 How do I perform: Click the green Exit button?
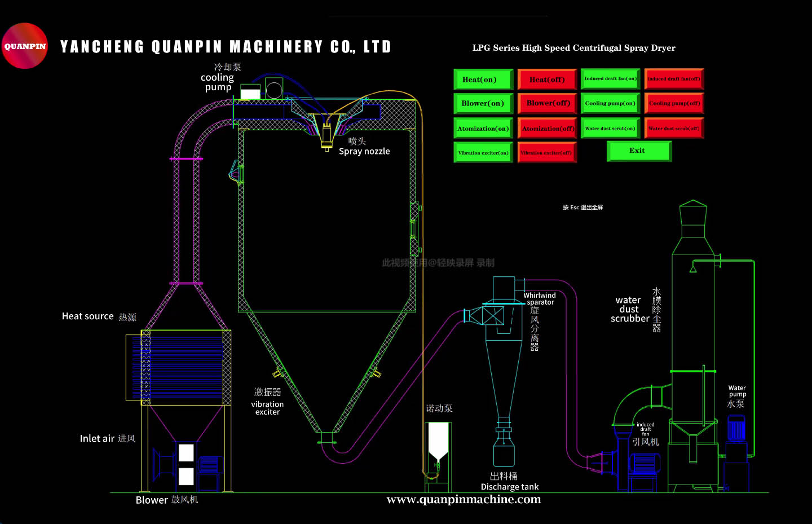(639, 151)
